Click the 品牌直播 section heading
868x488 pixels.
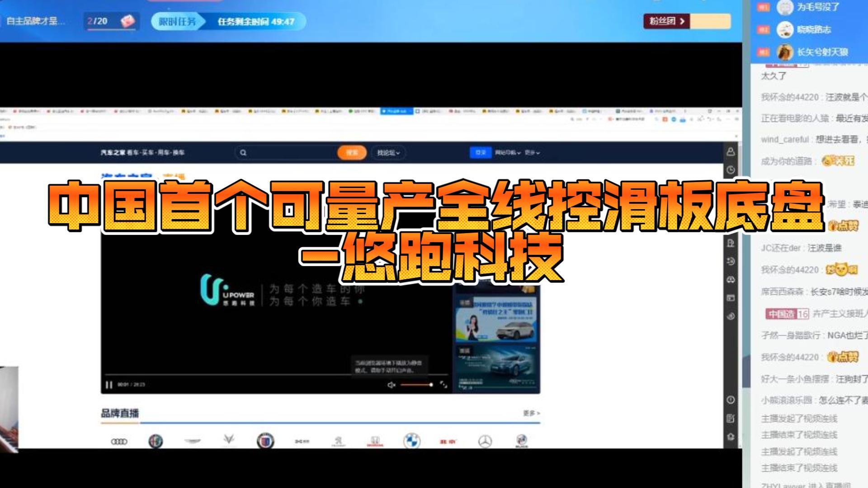pyautogui.click(x=120, y=413)
